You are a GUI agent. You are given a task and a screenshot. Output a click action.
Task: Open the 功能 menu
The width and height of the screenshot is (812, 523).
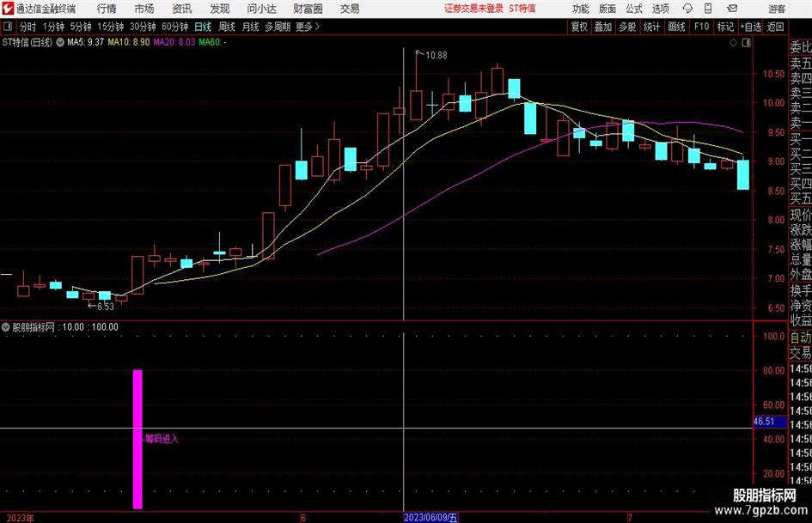581,9
